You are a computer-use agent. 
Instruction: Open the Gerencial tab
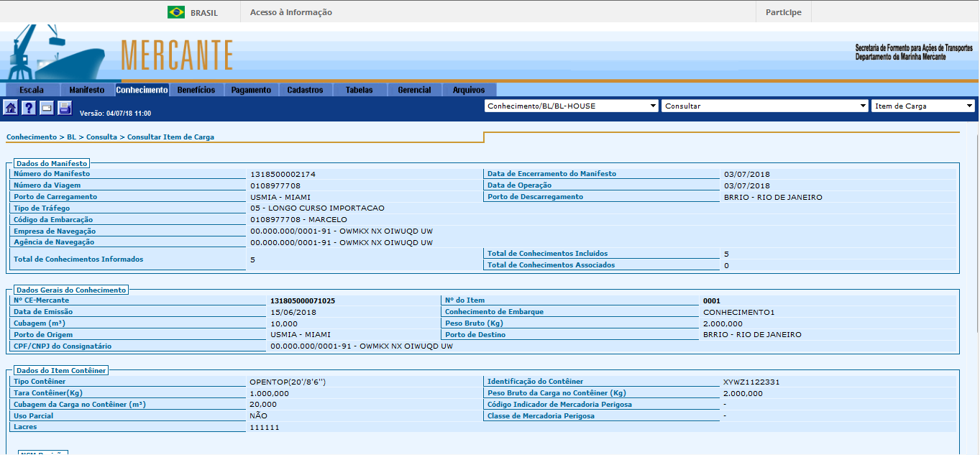pyautogui.click(x=414, y=90)
